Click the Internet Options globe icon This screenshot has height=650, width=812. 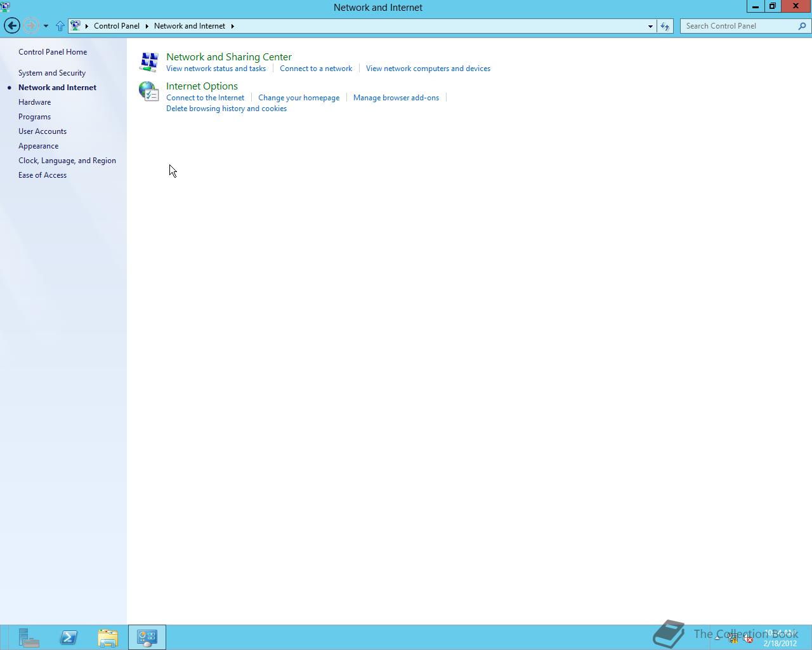point(149,91)
